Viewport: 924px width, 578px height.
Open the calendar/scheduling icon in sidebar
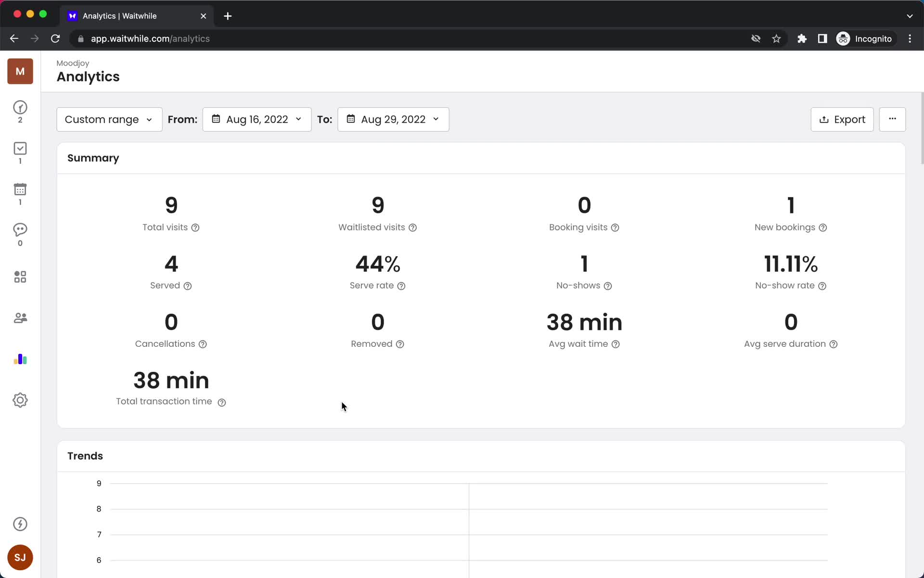(x=20, y=195)
